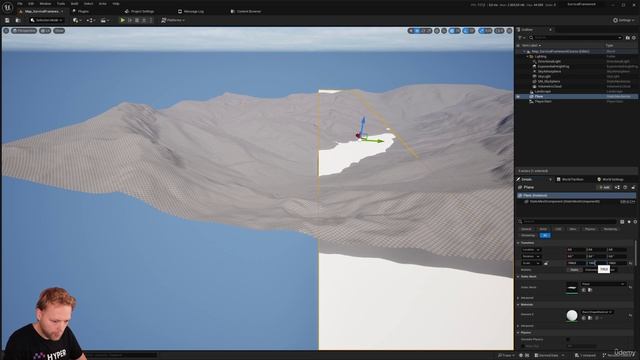640x360 pixels.
Task: Open the Outliner filter icon
Action: point(521,38)
